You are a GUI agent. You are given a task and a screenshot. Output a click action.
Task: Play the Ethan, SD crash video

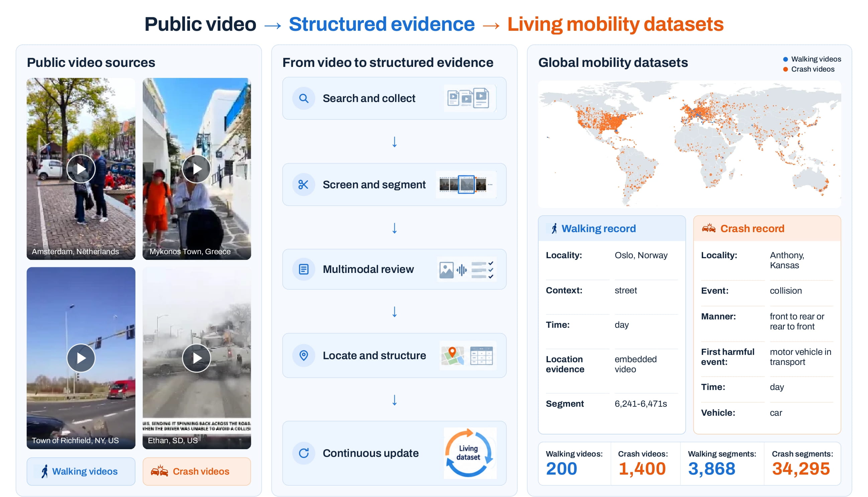pyautogui.click(x=197, y=358)
